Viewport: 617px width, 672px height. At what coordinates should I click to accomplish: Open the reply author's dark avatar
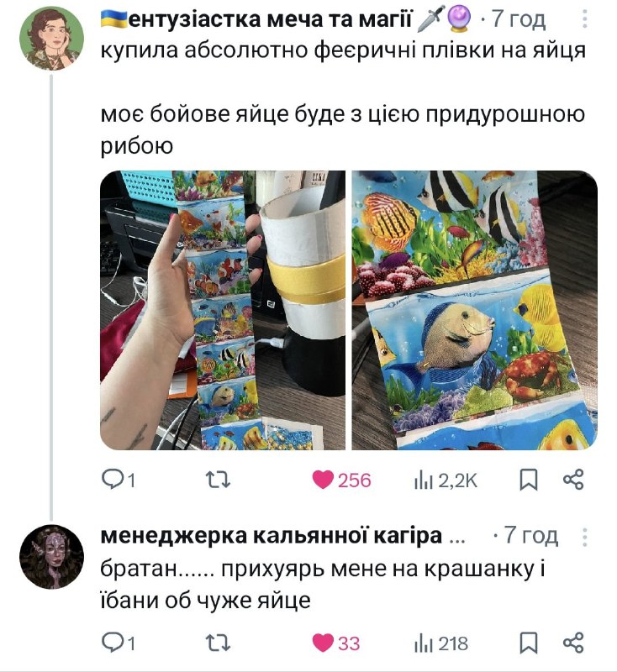coord(51,556)
